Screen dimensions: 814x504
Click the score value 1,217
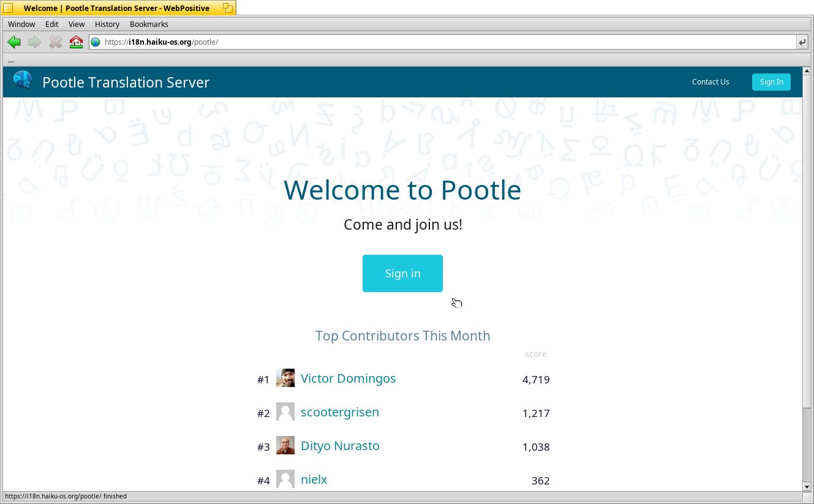click(536, 413)
